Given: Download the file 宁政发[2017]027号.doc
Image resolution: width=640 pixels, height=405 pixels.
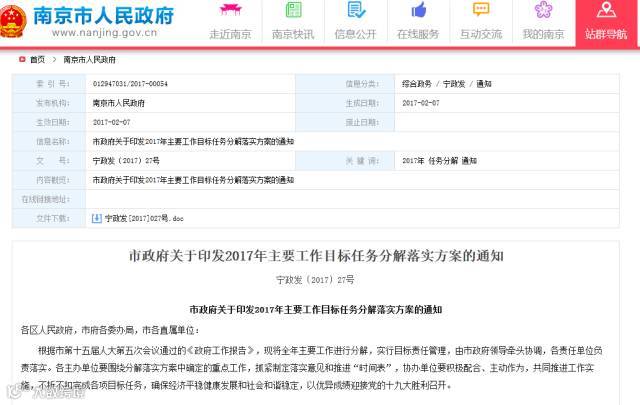Looking at the screenshot, I should pyautogui.click(x=144, y=218).
